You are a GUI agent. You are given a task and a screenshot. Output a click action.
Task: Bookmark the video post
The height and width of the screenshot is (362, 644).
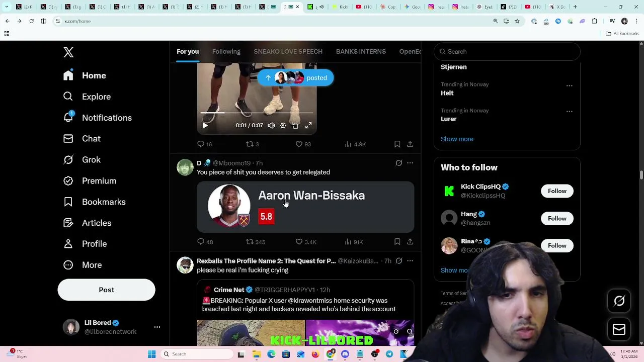pyautogui.click(x=397, y=144)
